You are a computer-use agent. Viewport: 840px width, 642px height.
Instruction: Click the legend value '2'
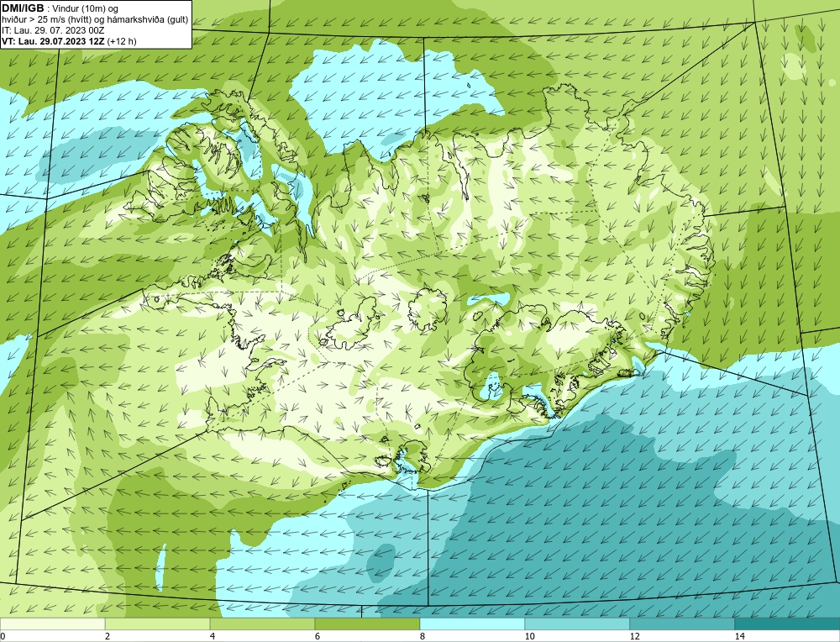point(108,636)
